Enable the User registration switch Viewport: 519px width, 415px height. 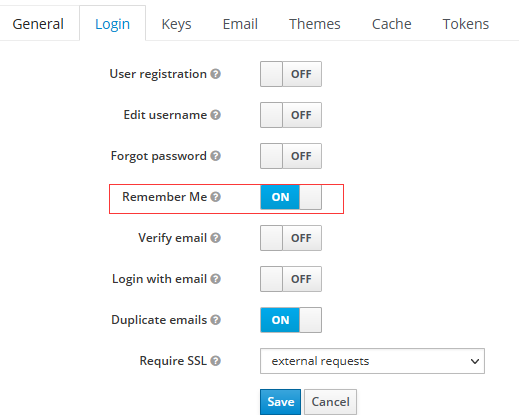(x=291, y=74)
